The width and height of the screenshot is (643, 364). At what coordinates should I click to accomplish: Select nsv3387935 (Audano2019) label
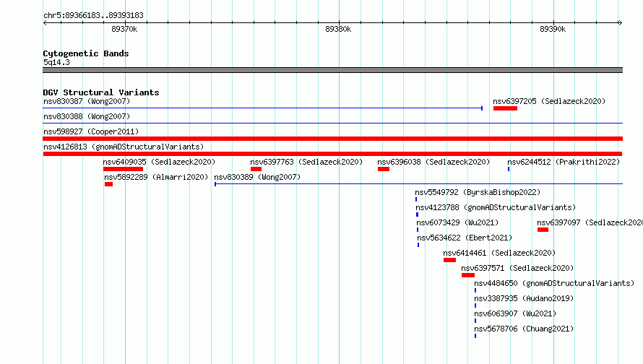click(524, 298)
